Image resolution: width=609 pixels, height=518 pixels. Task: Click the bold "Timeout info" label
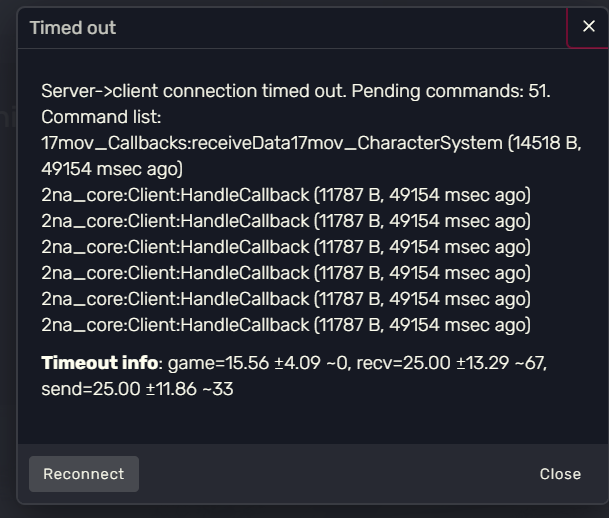click(x=99, y=363)
